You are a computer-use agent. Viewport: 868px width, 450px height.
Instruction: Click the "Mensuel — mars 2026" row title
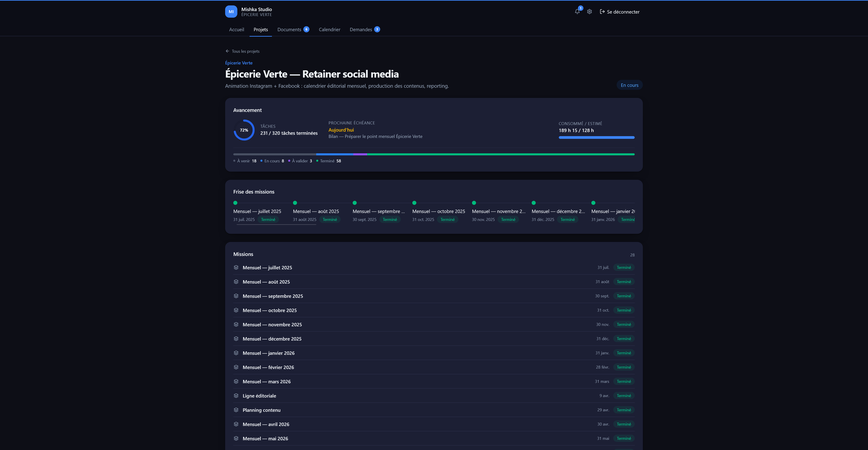(267, 381)
